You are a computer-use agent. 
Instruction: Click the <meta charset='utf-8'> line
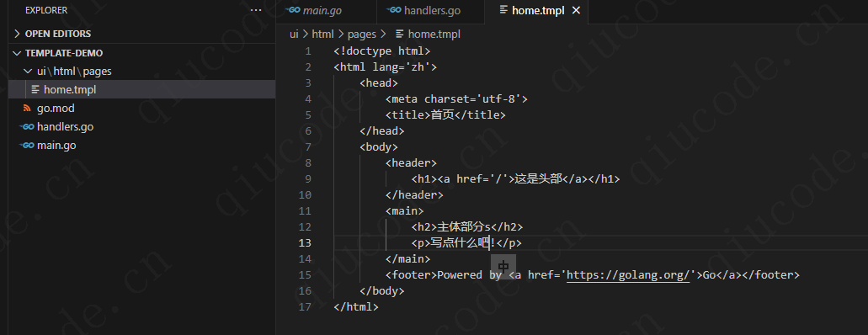[x=456, y=99]
